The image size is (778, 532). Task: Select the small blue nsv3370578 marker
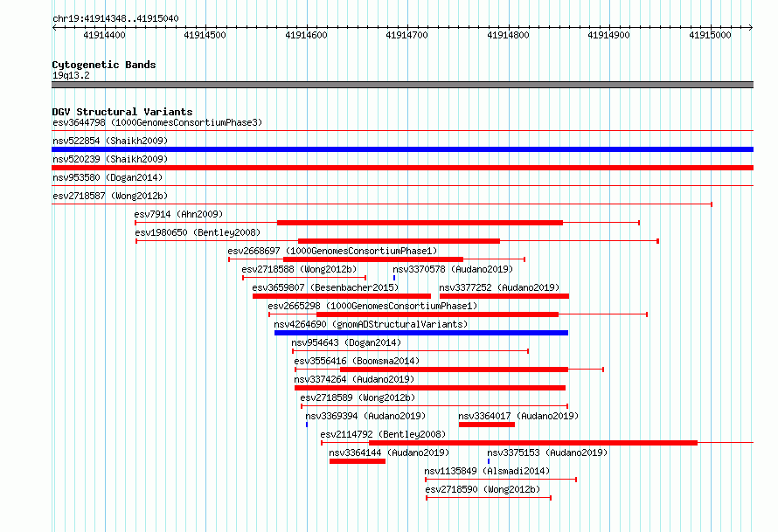(394, 278)
